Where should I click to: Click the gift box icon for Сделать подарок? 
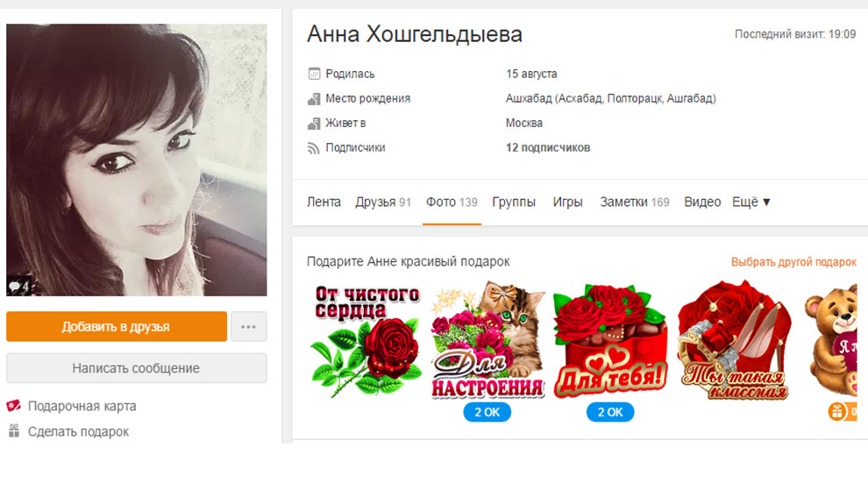pyautogui.click(x=14, y=430)
